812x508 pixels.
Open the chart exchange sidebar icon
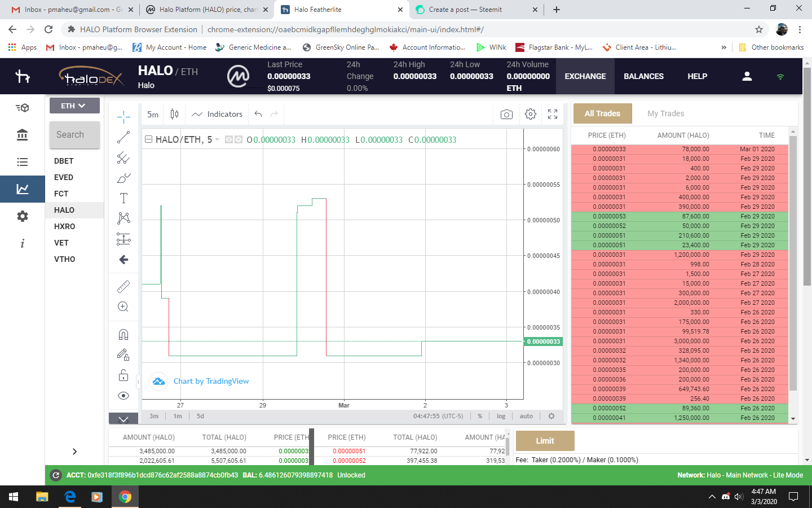click(23, 189)
